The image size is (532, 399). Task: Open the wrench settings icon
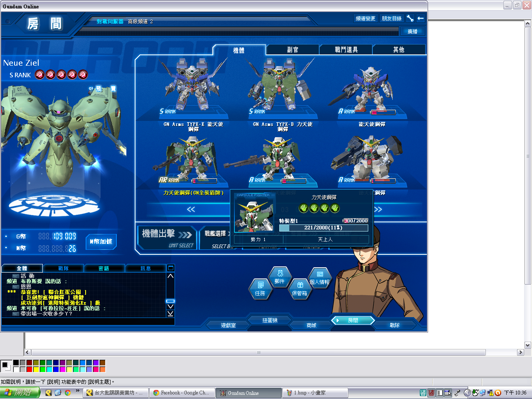[x=410, y=18]
